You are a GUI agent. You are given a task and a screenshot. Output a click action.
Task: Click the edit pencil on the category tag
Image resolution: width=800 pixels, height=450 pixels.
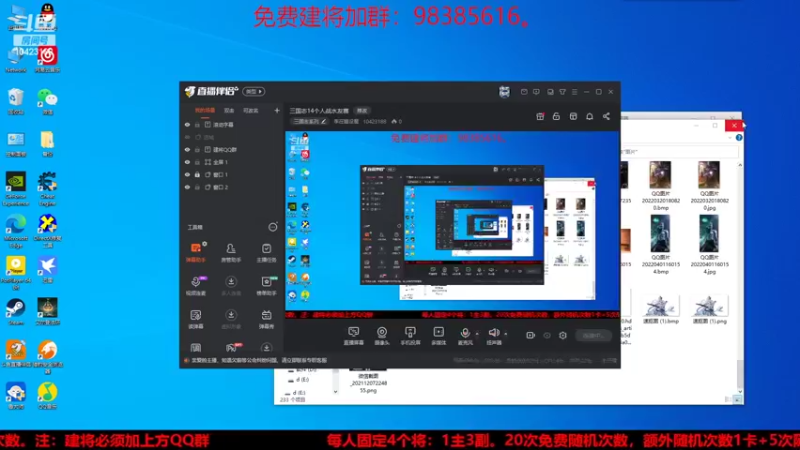point(323,121)
